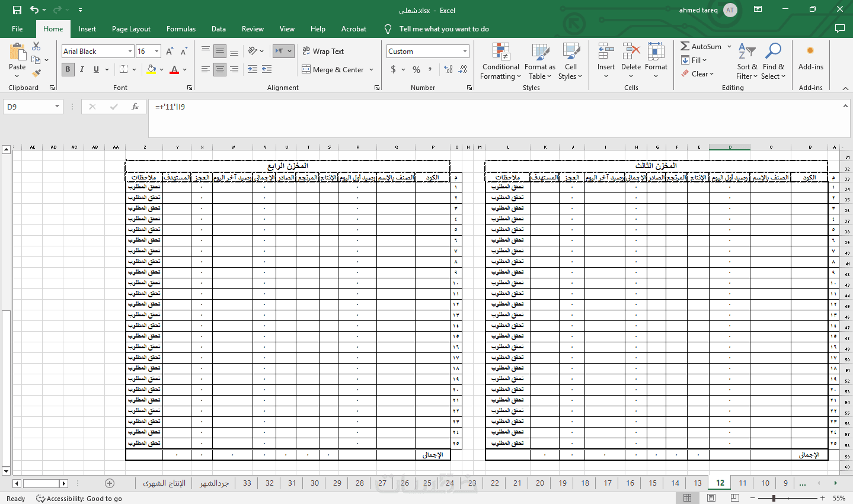Decrease indent of cell contents

253,69
